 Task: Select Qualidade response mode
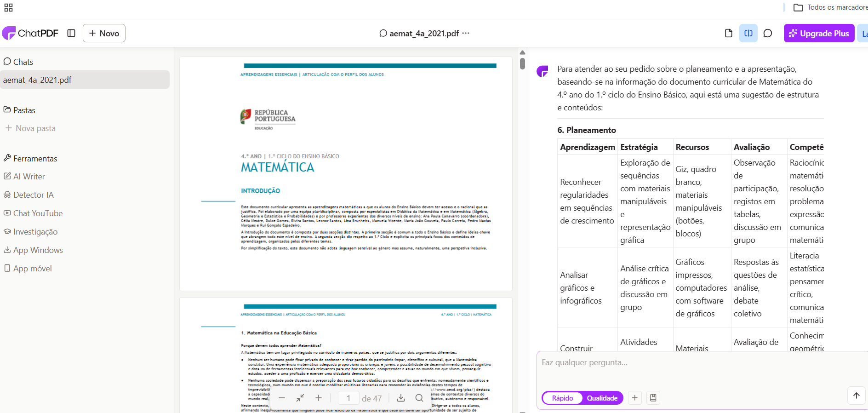602,398
